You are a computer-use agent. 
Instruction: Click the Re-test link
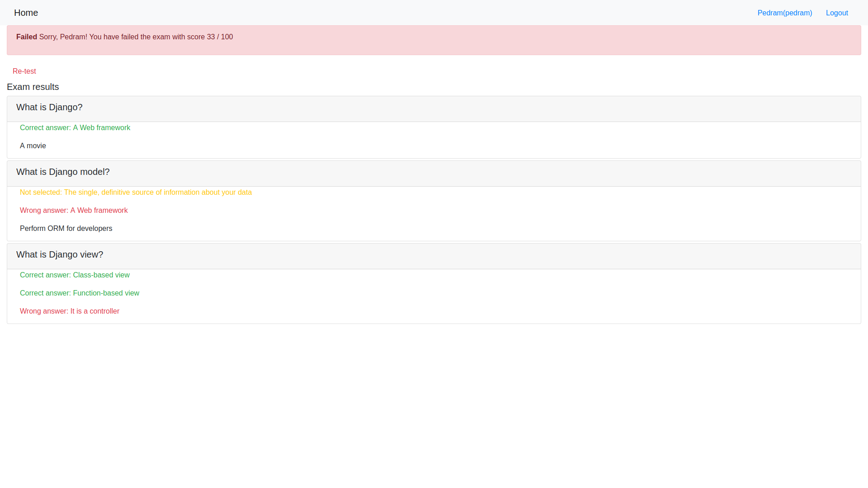(24, 71)
